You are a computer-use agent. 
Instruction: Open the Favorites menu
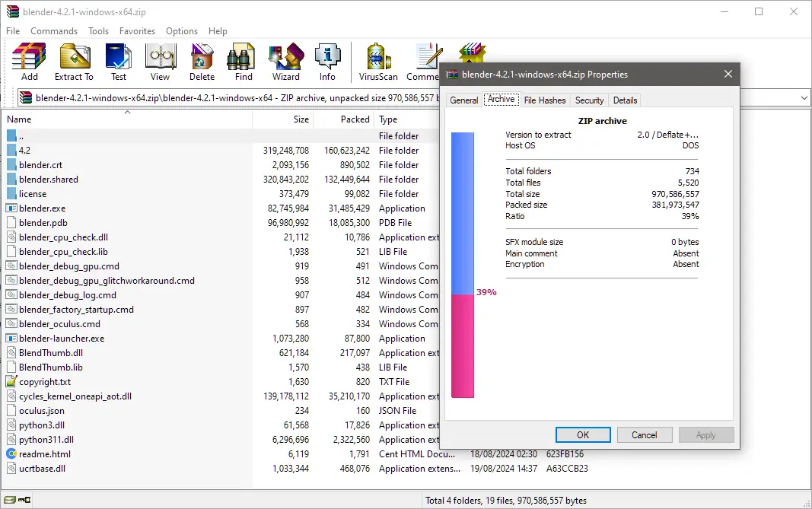click(137, 31)
